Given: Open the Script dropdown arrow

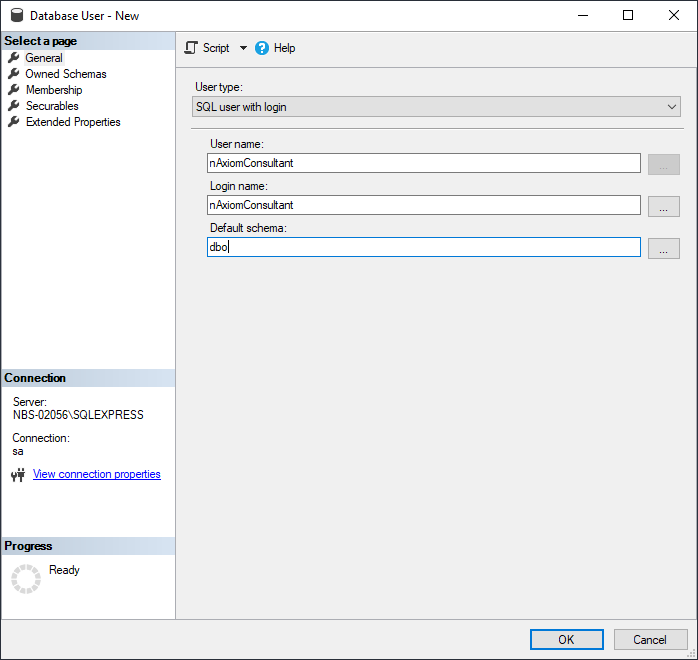Looking at the screenshot, I should point(243,48).
